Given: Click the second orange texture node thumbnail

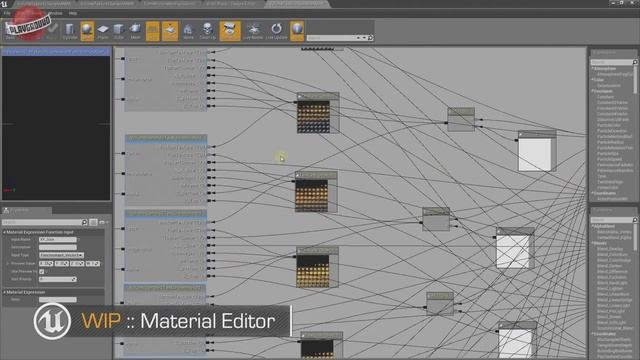Looking at the screenshot, I should 312,196.
